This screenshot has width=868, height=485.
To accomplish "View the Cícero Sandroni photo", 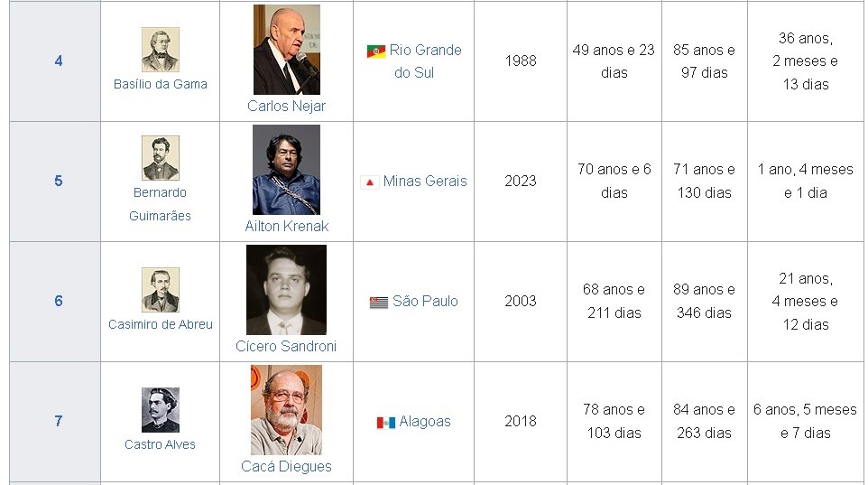I will (286, 290).
